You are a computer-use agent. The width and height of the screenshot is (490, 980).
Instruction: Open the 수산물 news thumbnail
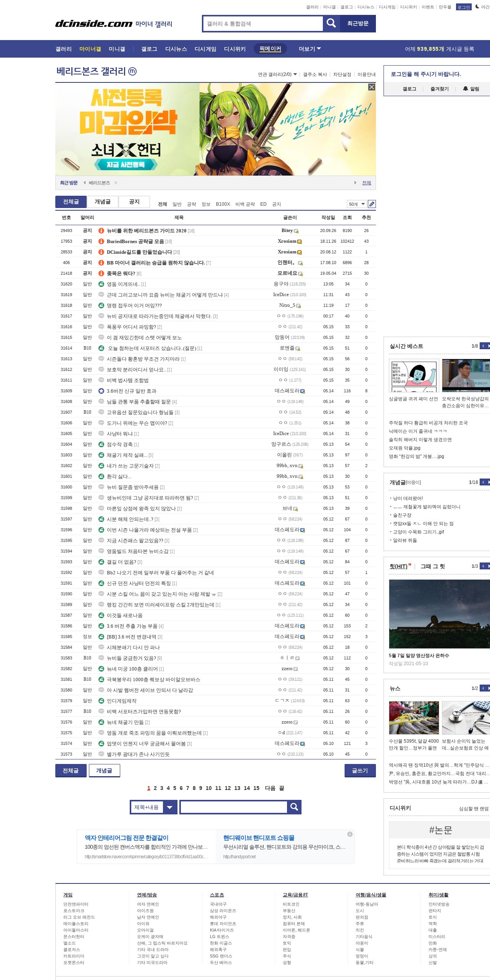414,718
